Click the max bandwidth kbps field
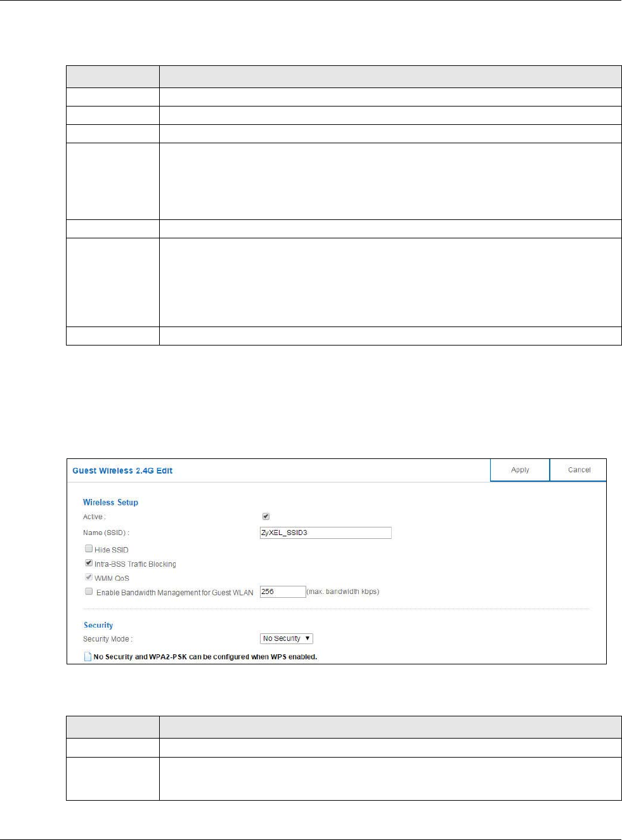The image size is (622, 840). [x=283, y=591]
